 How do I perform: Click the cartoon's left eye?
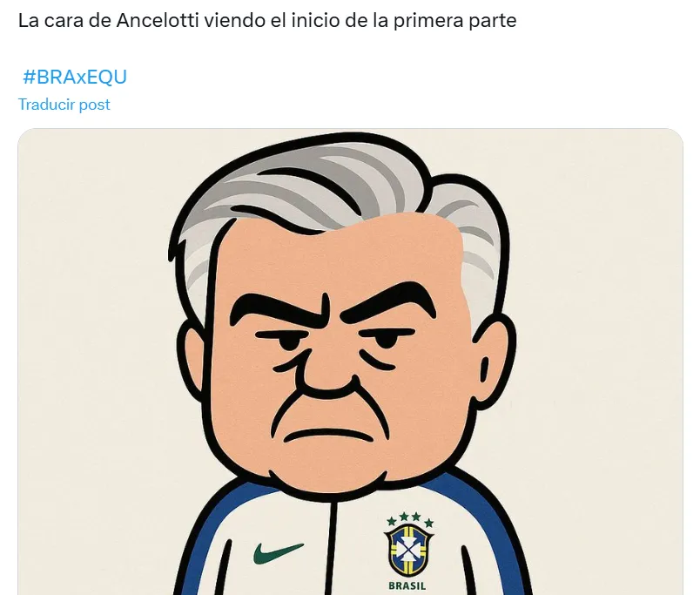290,341
